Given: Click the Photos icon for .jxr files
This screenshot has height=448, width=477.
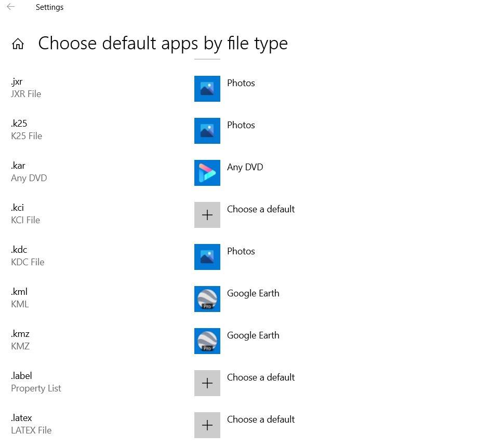Looking at the screenshot, I should point(207,88).
